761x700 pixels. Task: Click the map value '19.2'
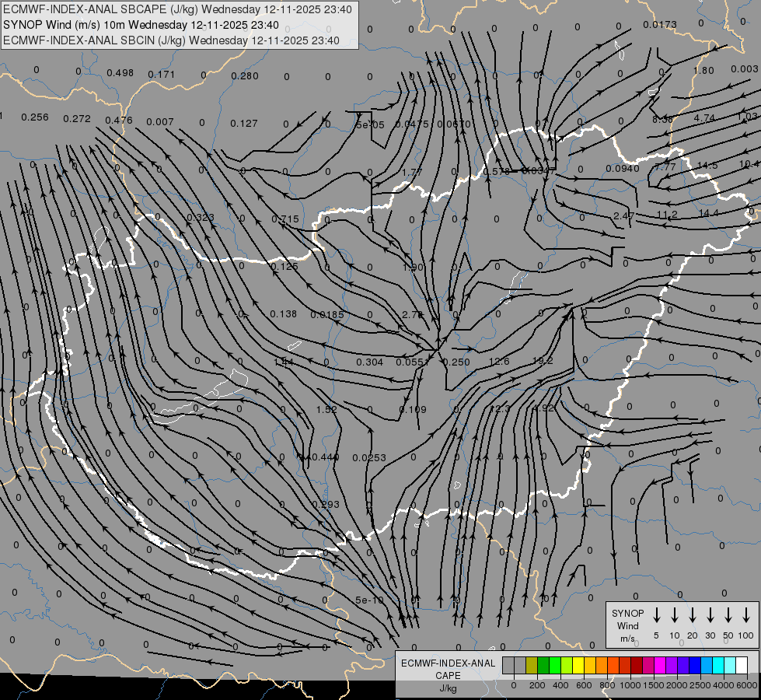tap(543, 360)
